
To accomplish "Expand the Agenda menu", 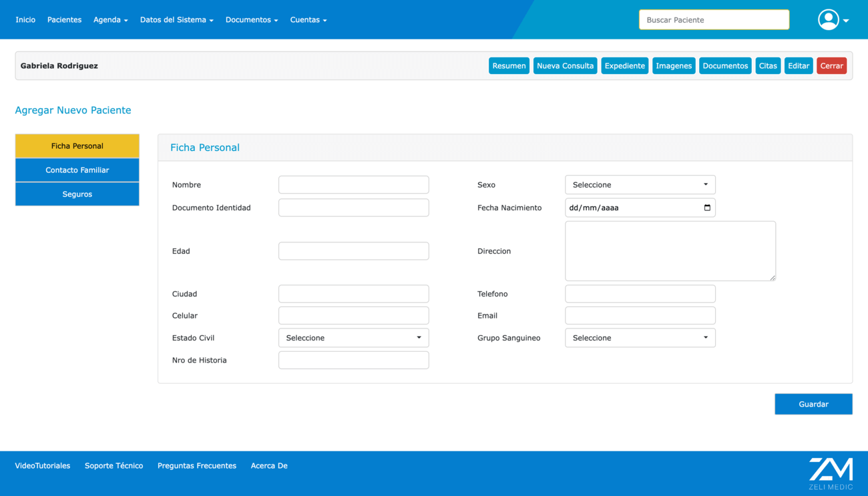I will [110, 19].
